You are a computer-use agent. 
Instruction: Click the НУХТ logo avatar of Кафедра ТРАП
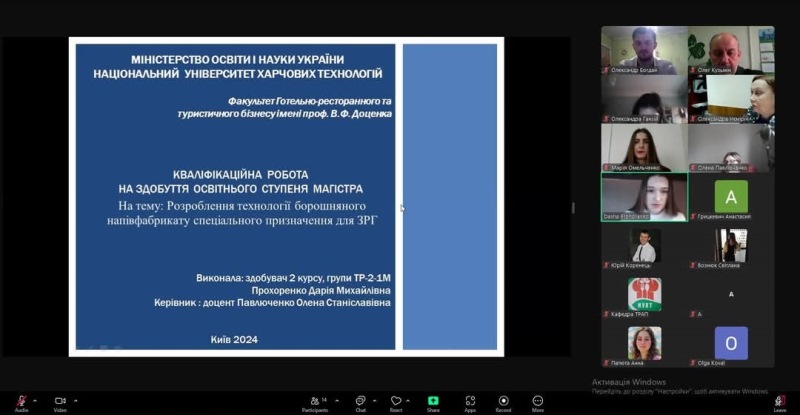click(644, 294)
